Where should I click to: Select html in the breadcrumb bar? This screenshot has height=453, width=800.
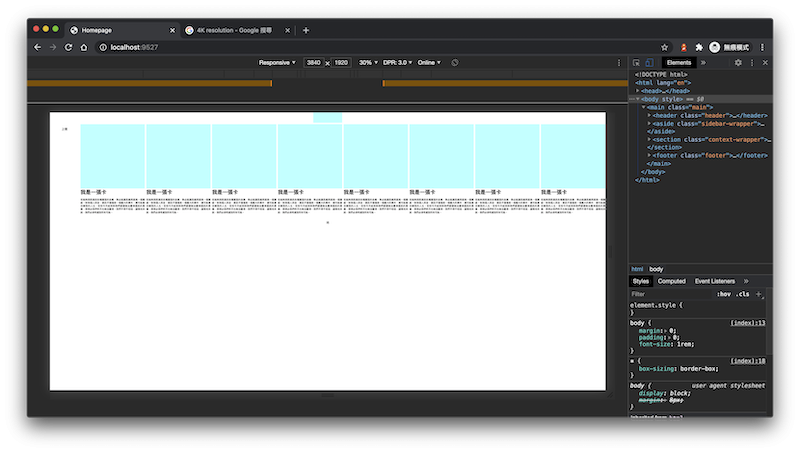coord(637,269)
